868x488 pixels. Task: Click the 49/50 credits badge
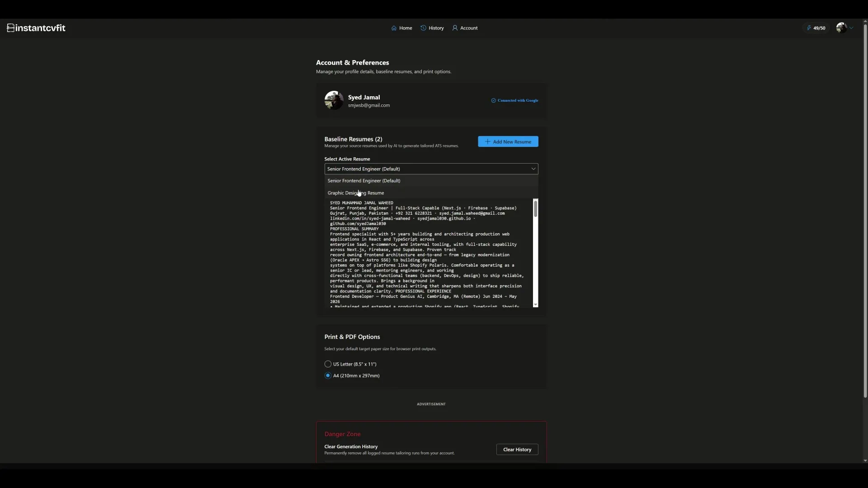[x=816, y=28]
